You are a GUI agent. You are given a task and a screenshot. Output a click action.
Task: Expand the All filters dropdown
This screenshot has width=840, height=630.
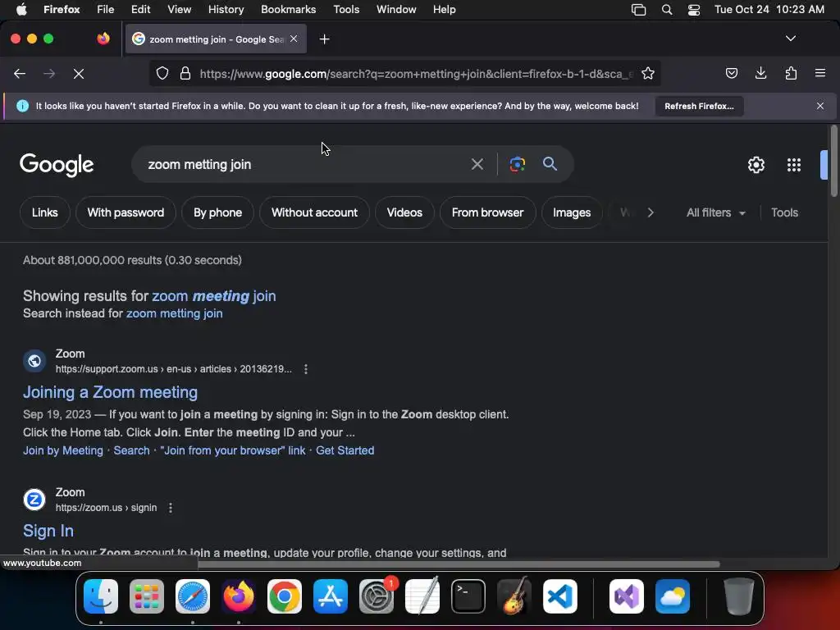coord(715,212)
